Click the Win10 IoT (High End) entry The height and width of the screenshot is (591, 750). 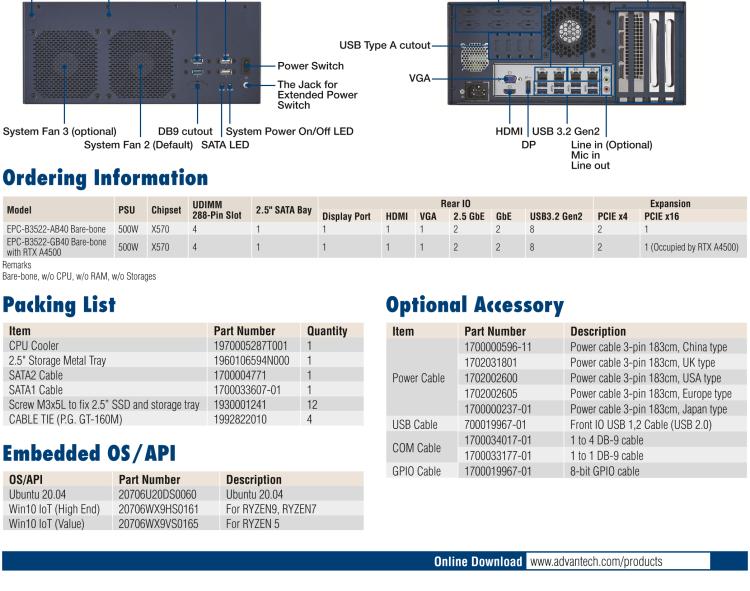[x=54, y=508]
